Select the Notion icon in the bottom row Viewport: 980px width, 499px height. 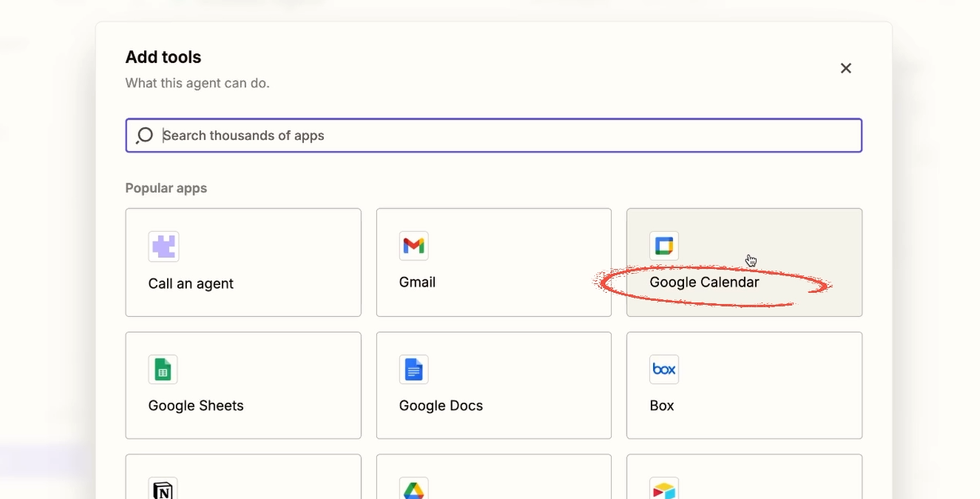(x=162, y=489)
